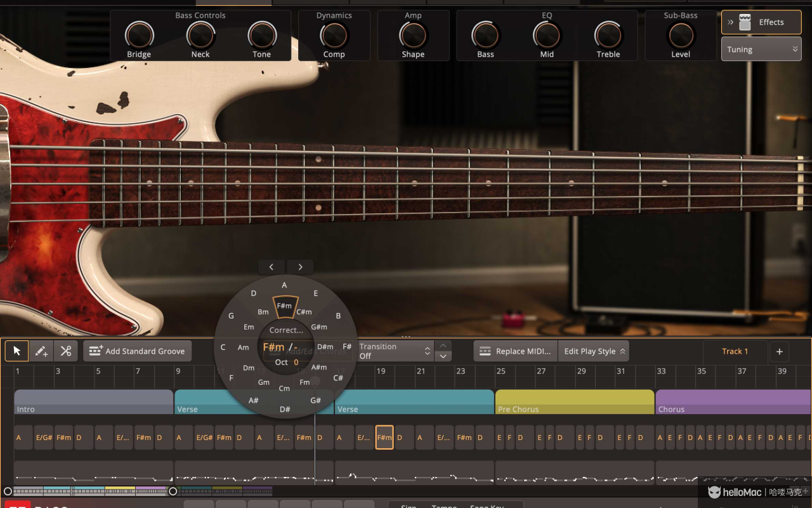Choose Cm chord on the chord wheel
Image resolution: width=812 pixels, height=508 pixels.
(x=284, y=388)
